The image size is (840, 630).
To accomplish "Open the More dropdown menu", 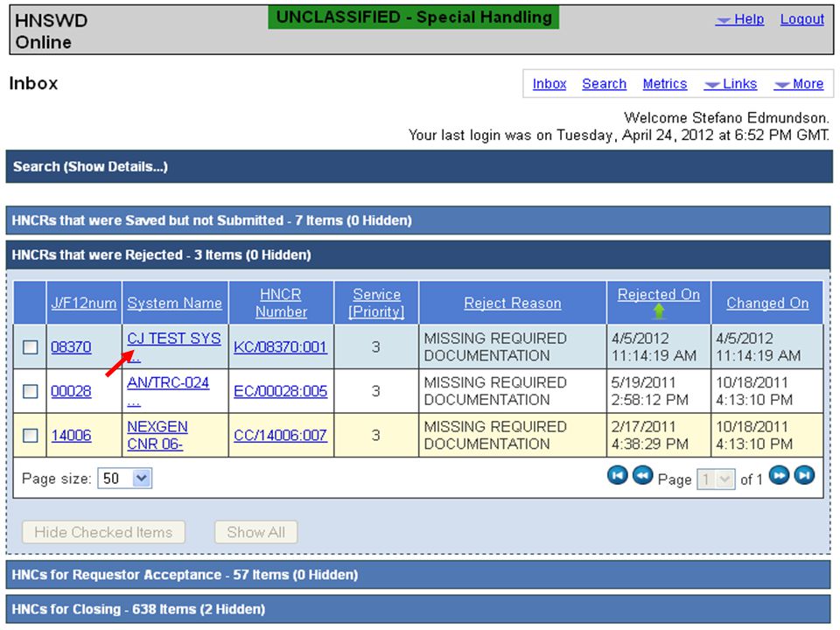I will tap(799, 84).
